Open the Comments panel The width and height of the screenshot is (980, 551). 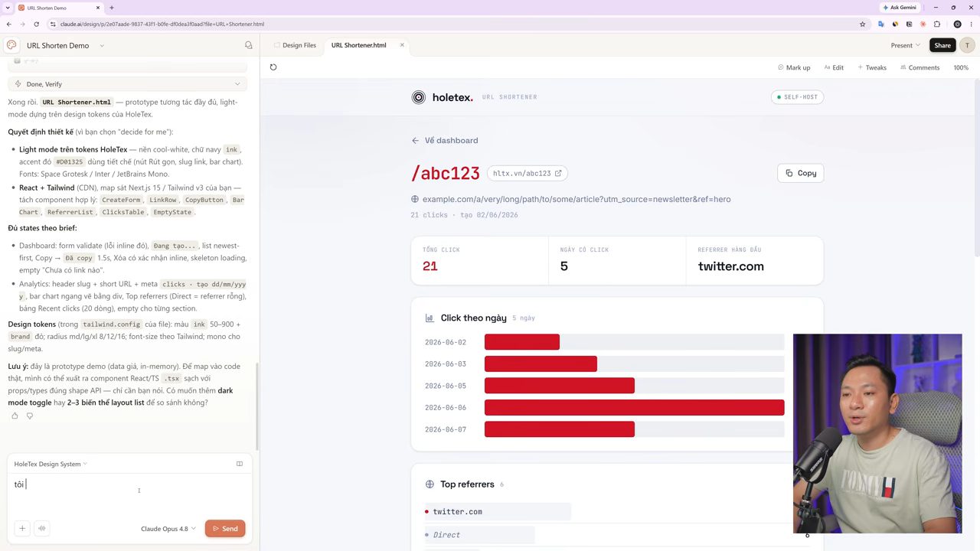919,67
